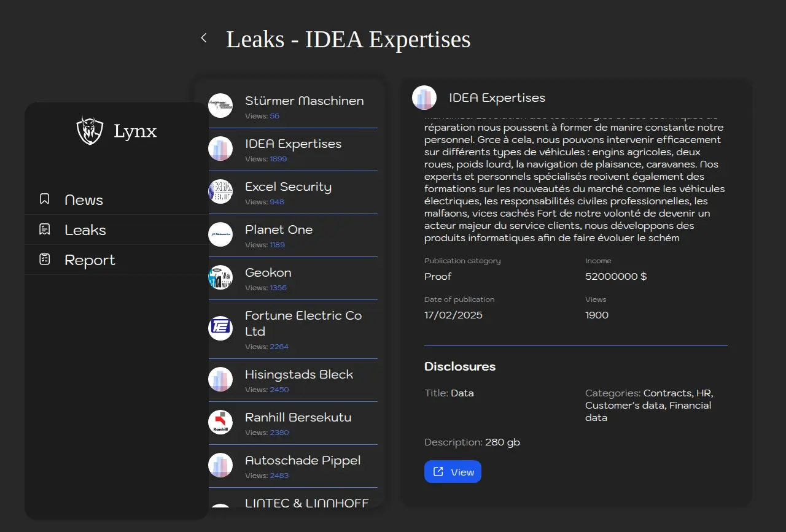Screen dimensions: 786x532
Task: Click the Leaks document icon in sidebar
Action: [x=45, y=229]
